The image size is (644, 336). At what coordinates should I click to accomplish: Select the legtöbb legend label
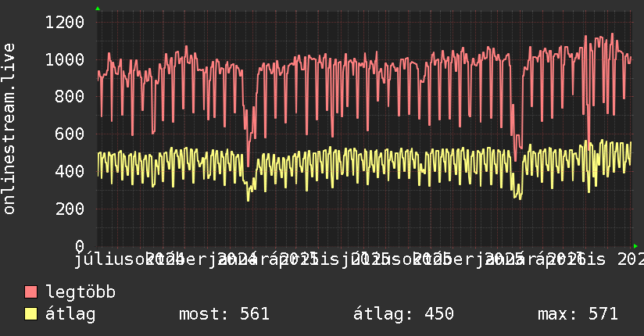(x=80, y=292)
